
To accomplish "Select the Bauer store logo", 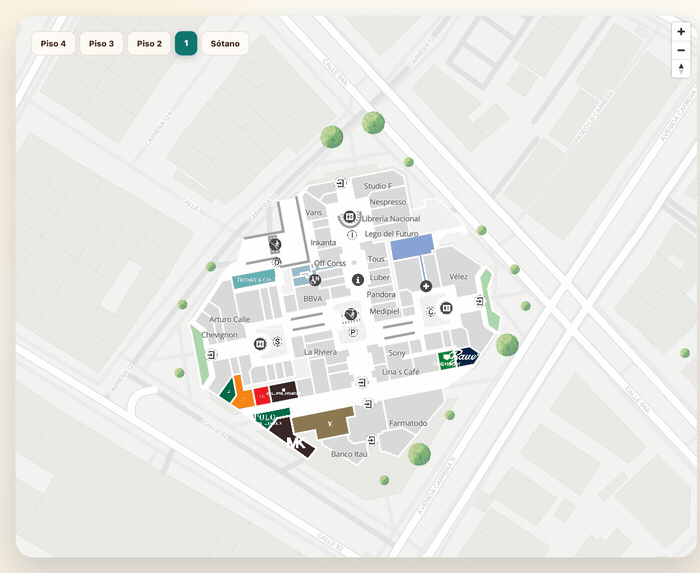I will point(467,356).
